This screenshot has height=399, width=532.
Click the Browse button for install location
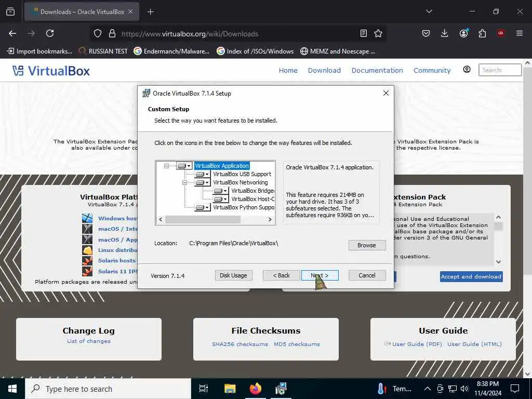click(x=367, y=245)
